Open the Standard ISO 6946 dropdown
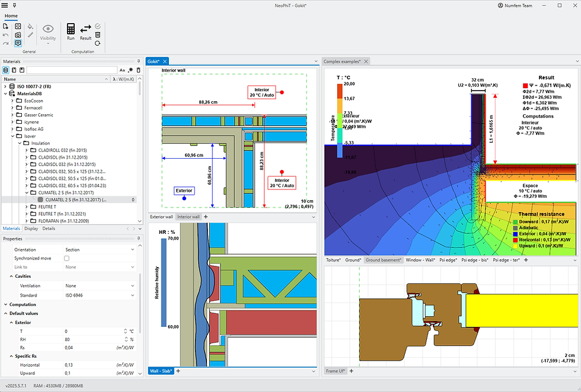581x392 pixels. click(x=100, y=295)
